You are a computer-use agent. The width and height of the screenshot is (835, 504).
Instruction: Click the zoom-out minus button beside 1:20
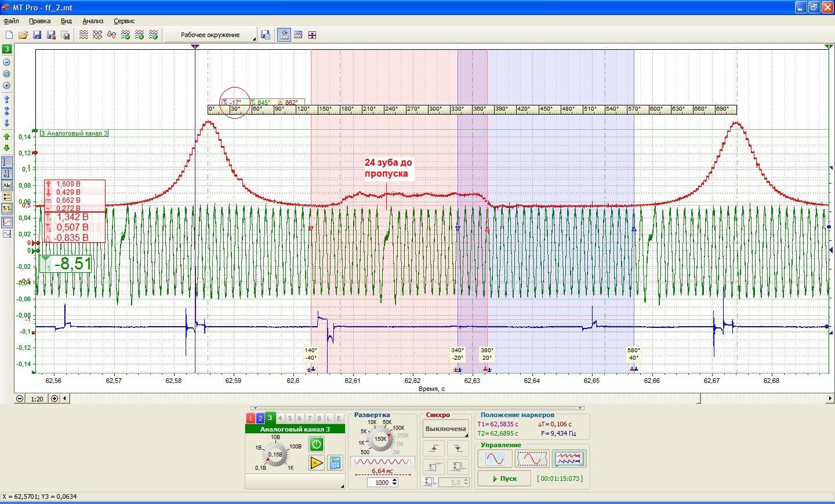20,399
